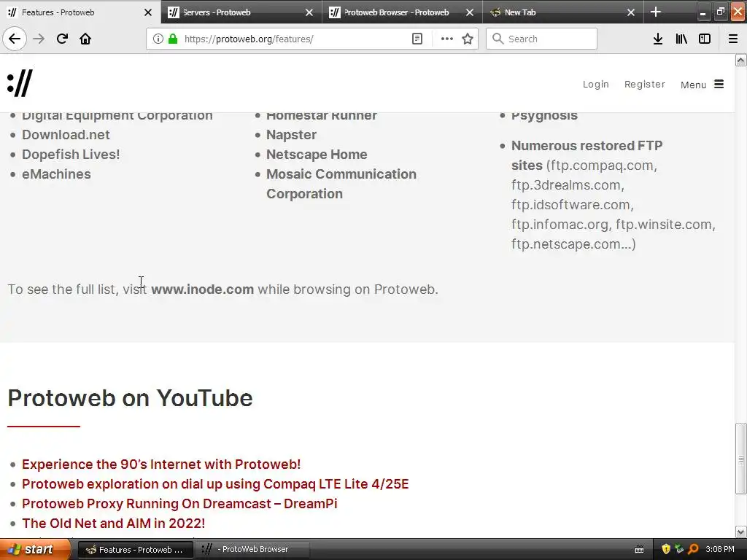
Task: Select Features - Protoweb taskbar button
Action: [x=135, y=550]
